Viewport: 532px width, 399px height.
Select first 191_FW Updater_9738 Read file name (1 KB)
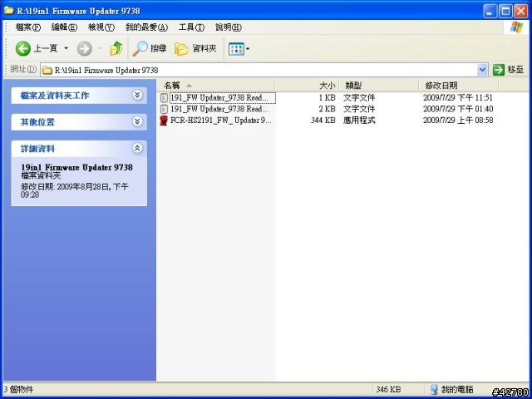(219, 98)
